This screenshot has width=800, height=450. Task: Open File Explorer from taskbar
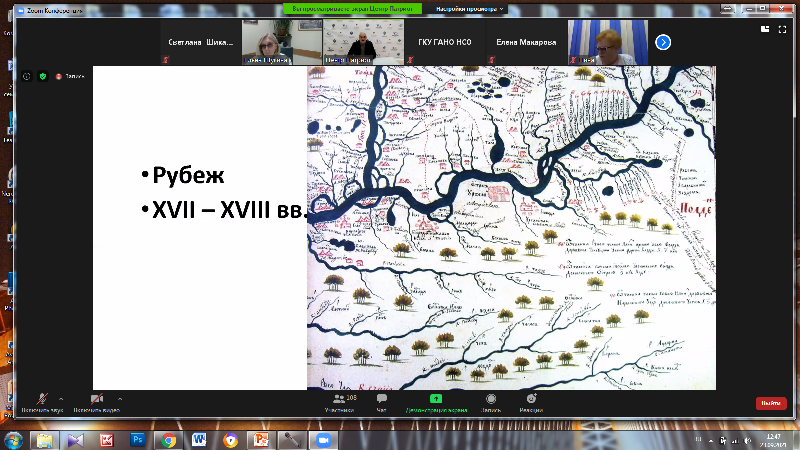point(44,440)
